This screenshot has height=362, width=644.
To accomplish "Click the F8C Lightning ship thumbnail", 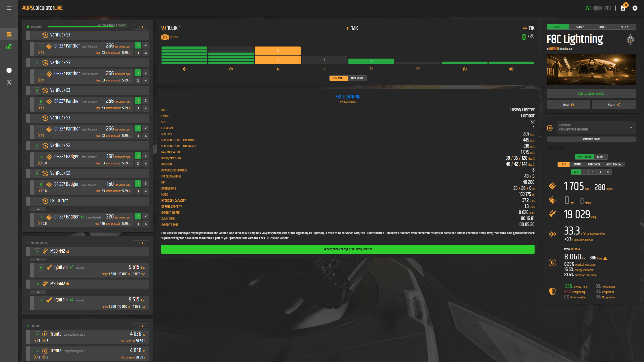I will pos(591,70).
